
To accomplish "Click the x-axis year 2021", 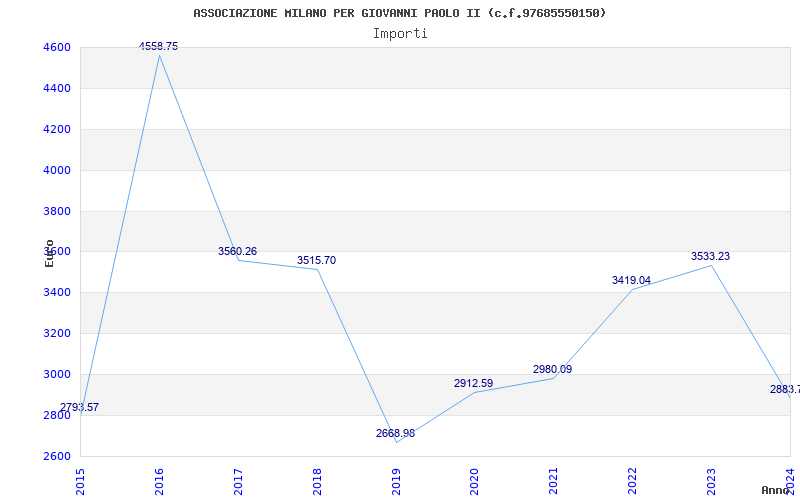I will [x=554, y=482].
